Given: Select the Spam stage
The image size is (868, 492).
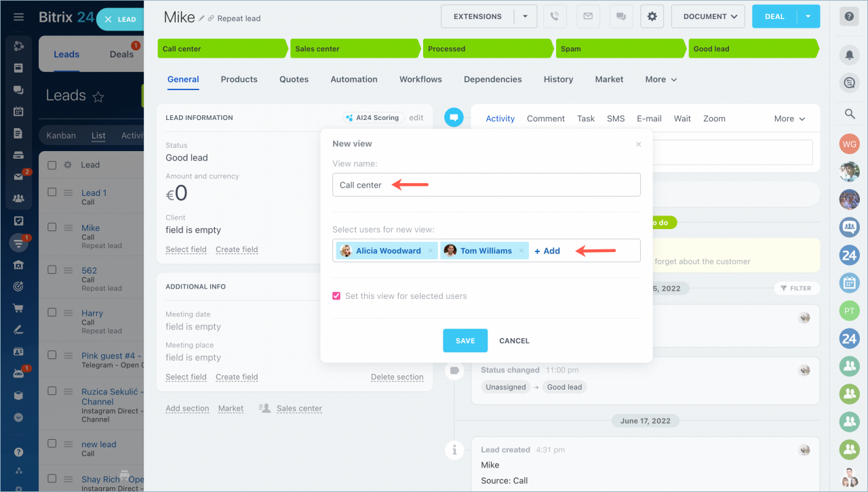Looking at the screenshot, I should (621, 49).
